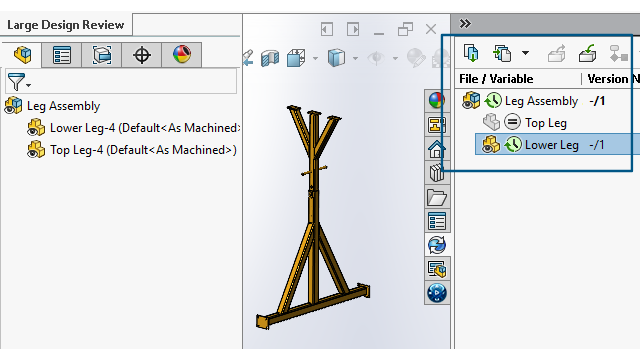Image resolution: width=640 pixels, height=360 pixels.
Task: Open the DimXpert crosshair tab
Action: click(x=142, y=55)
